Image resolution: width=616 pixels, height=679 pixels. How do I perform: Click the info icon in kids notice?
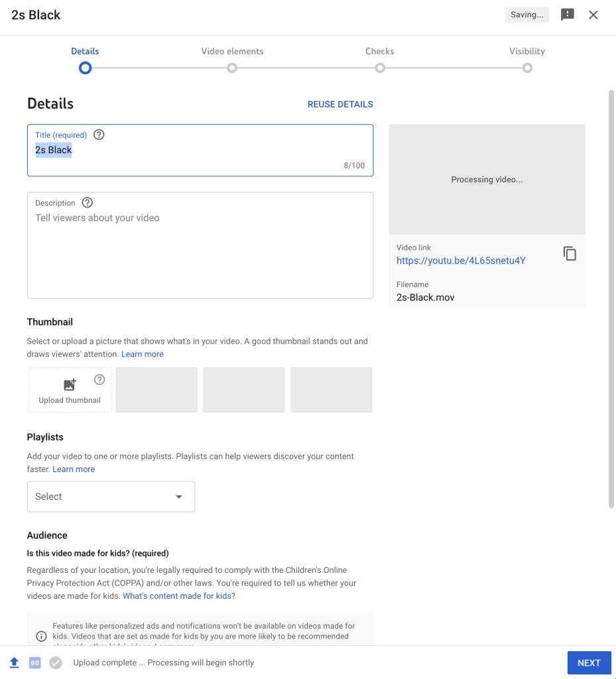click(x=41, y=636)
